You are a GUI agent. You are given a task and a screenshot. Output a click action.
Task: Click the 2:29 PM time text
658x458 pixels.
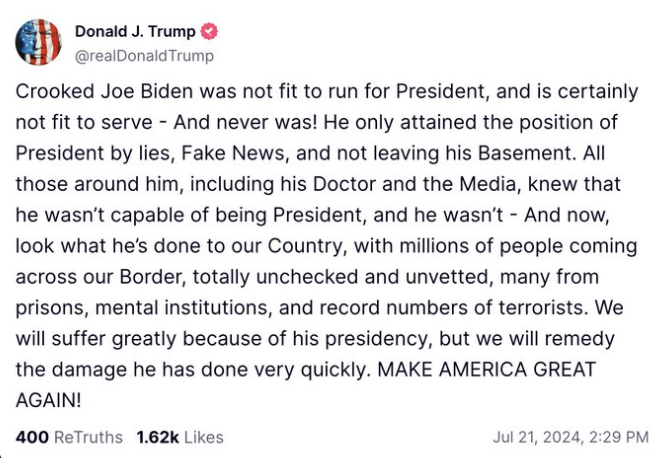click(619, 437)
